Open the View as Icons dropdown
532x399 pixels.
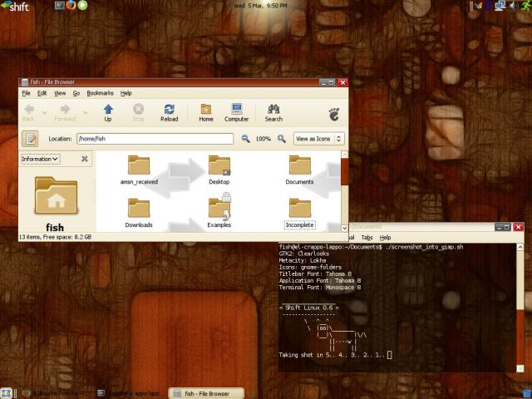coord(318,139)
